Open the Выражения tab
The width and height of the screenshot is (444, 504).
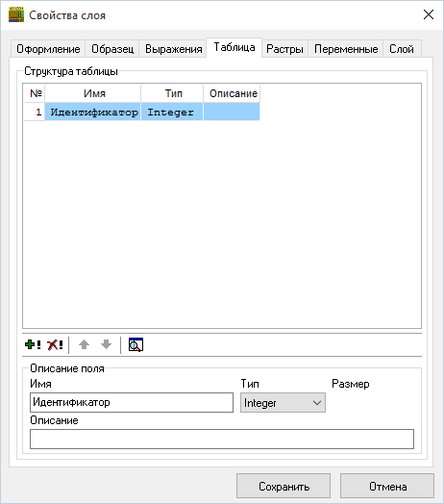pos(174,49)
